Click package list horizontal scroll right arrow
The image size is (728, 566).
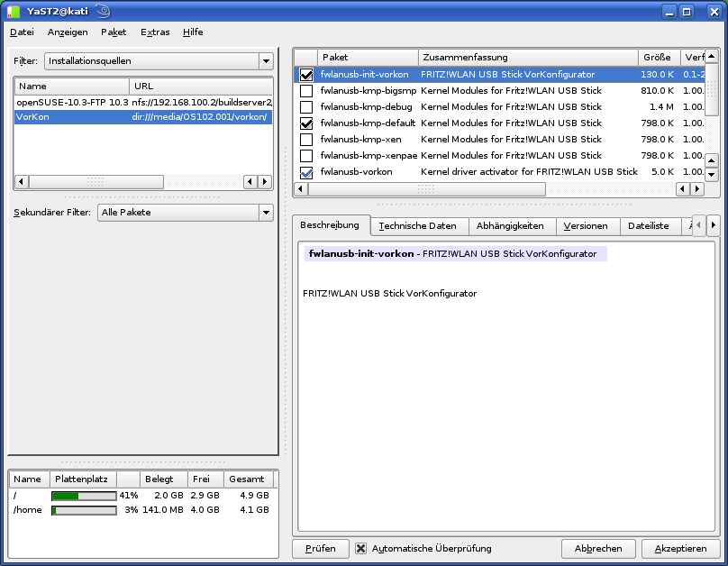coord(696,189)
